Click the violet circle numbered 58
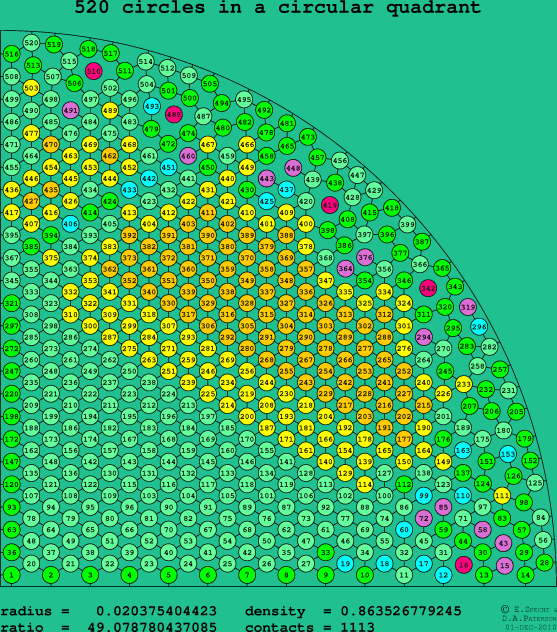The width and height of the screenshot is (557, 632). [x=482, y=530]
